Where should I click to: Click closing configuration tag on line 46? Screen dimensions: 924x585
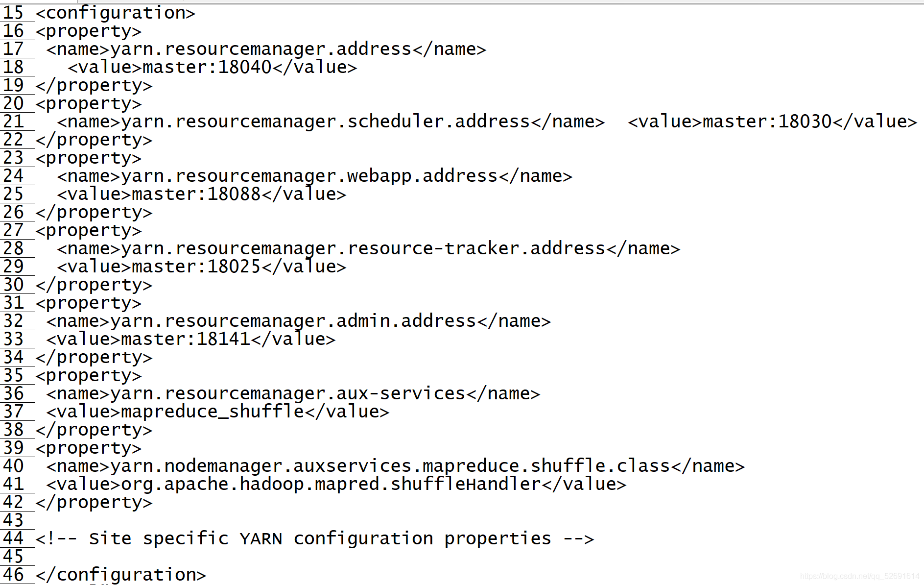[121, 575]
